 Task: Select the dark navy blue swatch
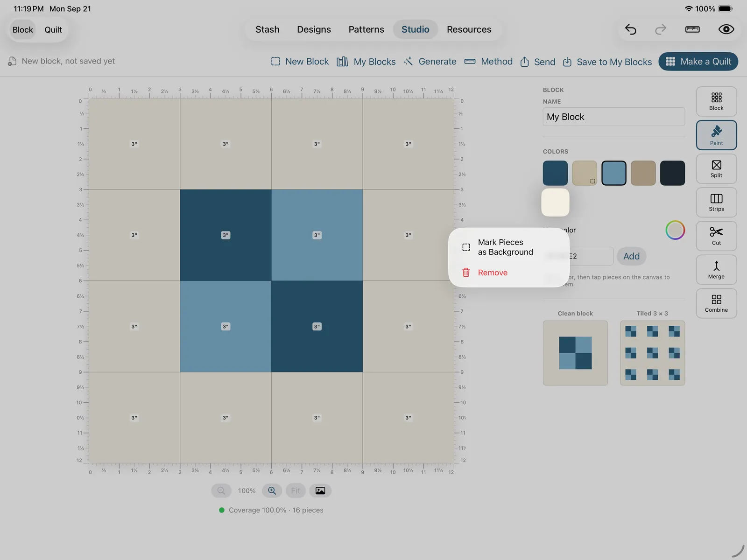555,173
